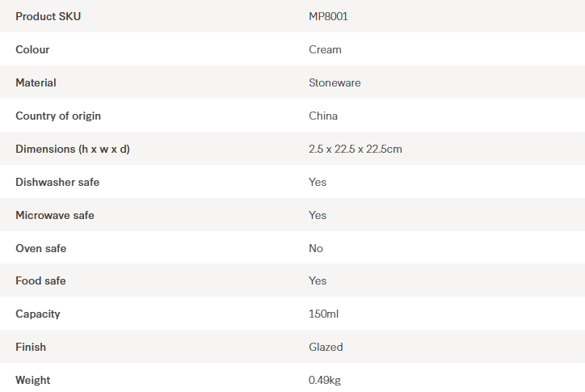Select the Stoneware material value
This screenshot has height=392, width=585.
pyautogui.click(x=335, y=82)
